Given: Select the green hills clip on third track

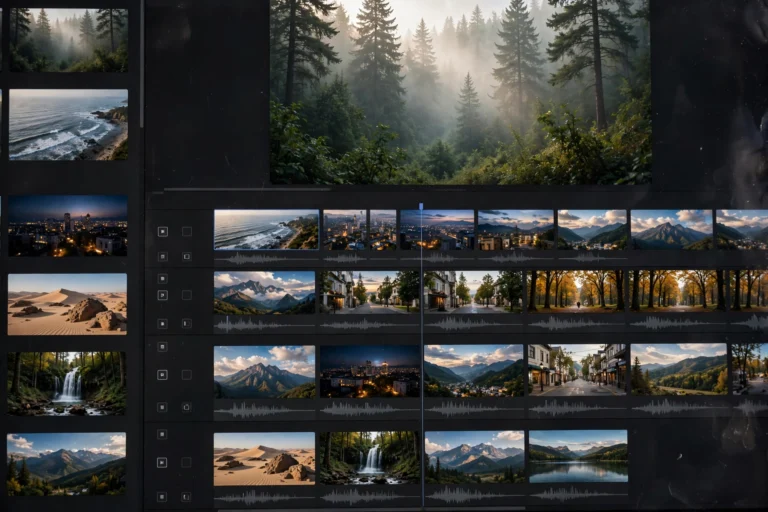Looking at the screenshot, I should (x=679, y=369).
